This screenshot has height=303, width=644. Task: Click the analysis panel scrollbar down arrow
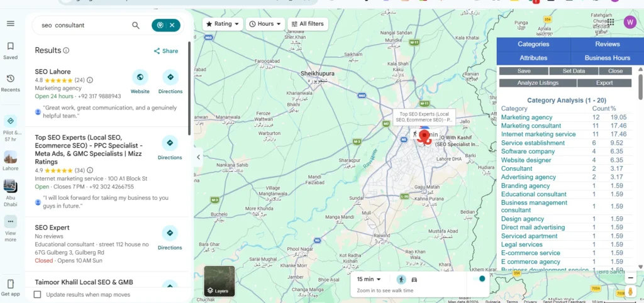tap(640, 267)
